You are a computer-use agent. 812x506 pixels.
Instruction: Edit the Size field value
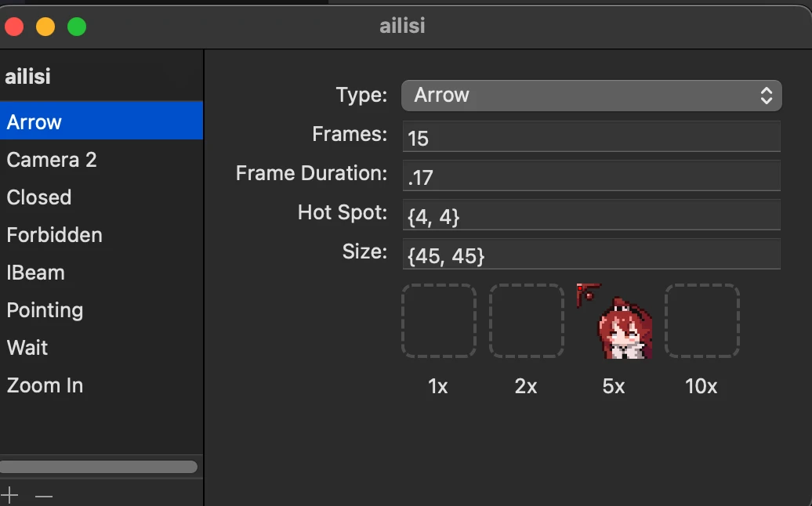(592, 255)
